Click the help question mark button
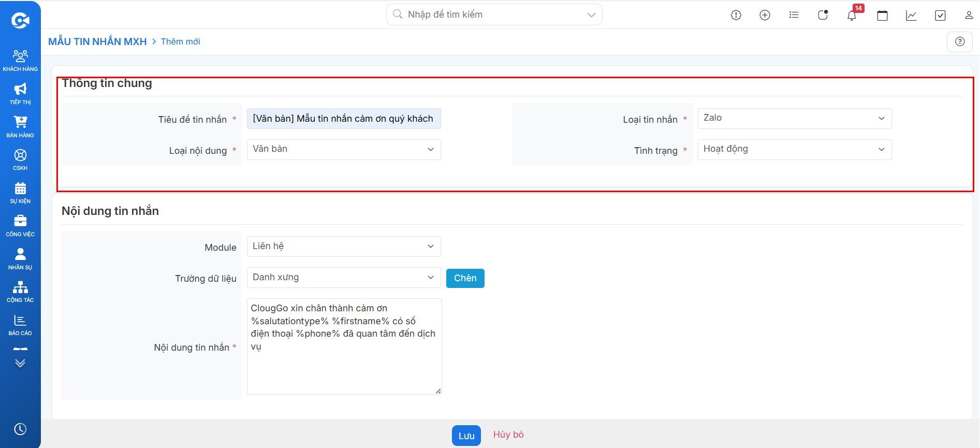The height and width of the screenshot is (448, 980). pos(960,42)
